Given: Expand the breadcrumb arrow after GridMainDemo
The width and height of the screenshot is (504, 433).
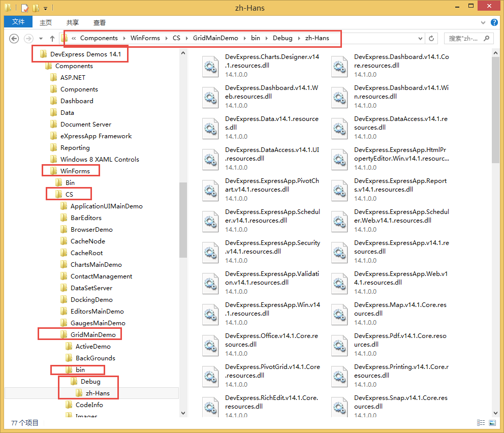Looking at the screenshot, I should 244,38.
